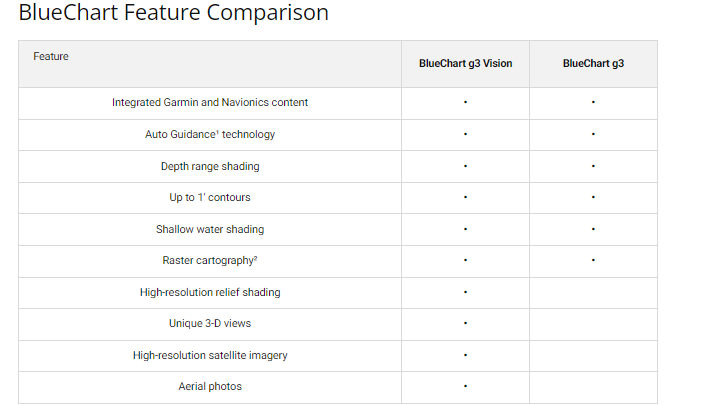Viewport: 726px width, 406px height.
Task: Select the Depth range shading feature text
Action: [x=210, y=166]
